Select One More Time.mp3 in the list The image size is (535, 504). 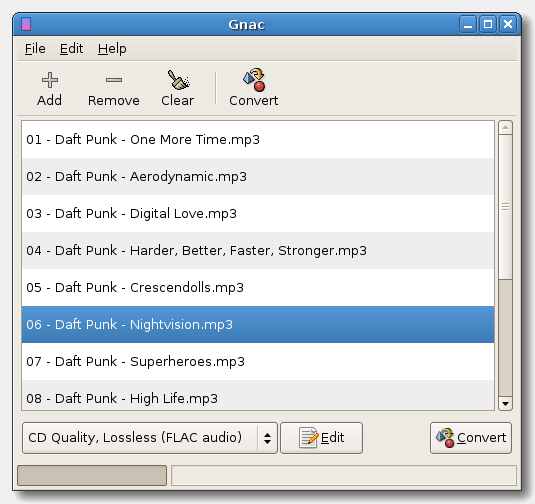[x=258, y=140]
